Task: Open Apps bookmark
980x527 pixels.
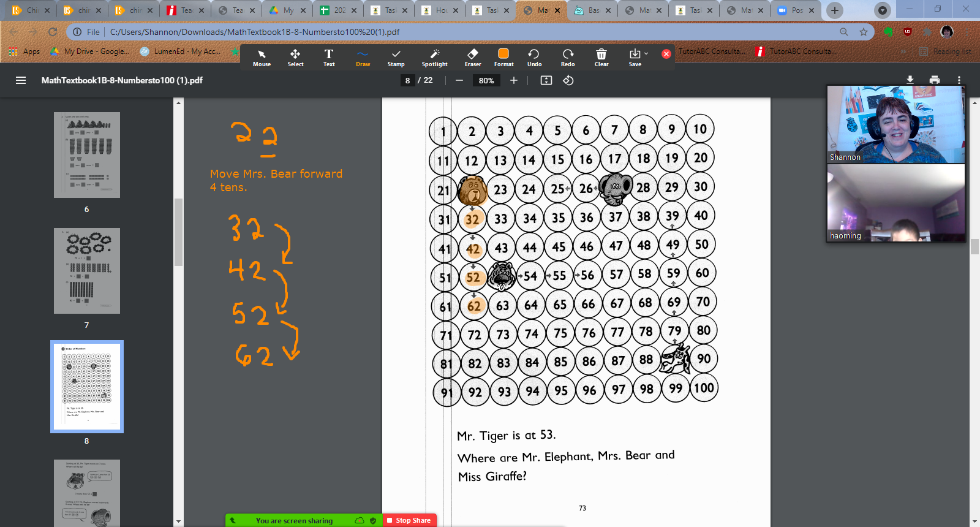Action: click(x=25, y=51)
